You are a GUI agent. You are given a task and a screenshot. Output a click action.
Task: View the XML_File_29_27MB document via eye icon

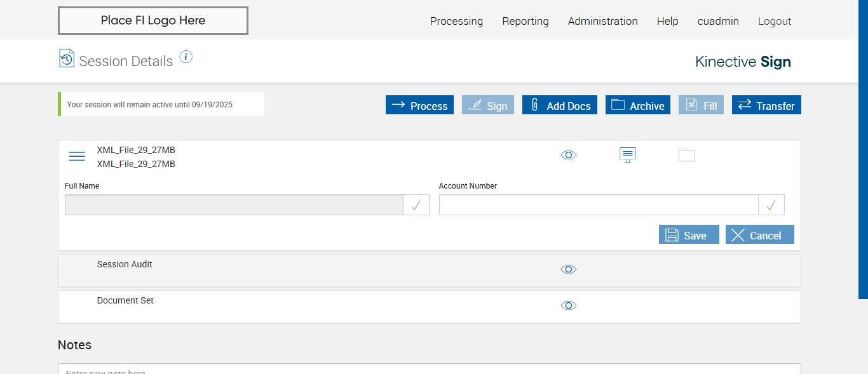[x=569, y=155]
